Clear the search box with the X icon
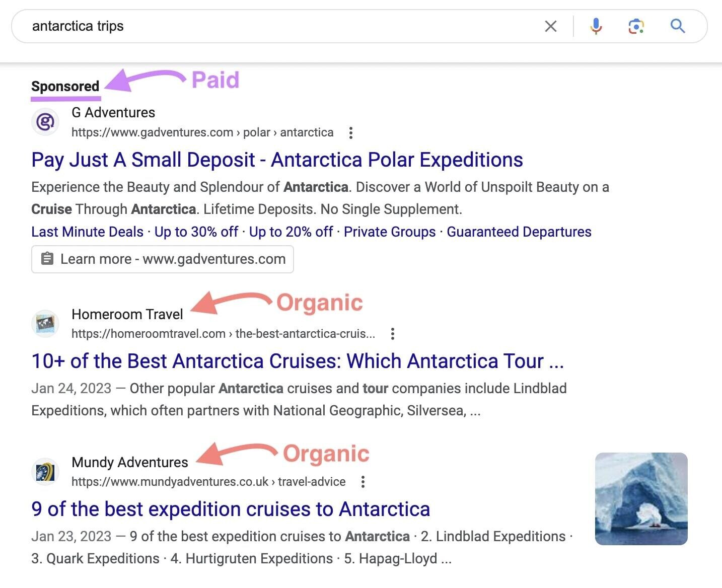 551,26
